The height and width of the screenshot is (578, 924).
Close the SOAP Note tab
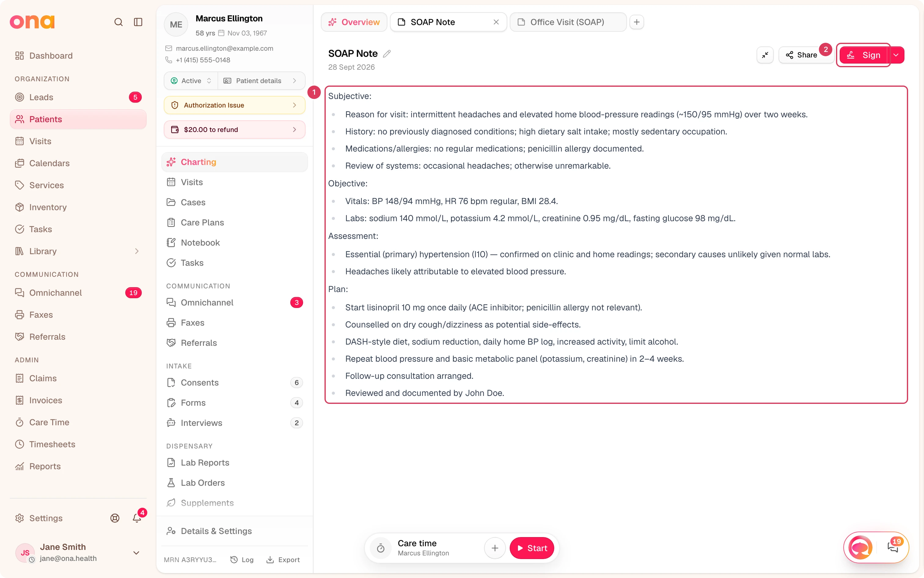[496, 22]
